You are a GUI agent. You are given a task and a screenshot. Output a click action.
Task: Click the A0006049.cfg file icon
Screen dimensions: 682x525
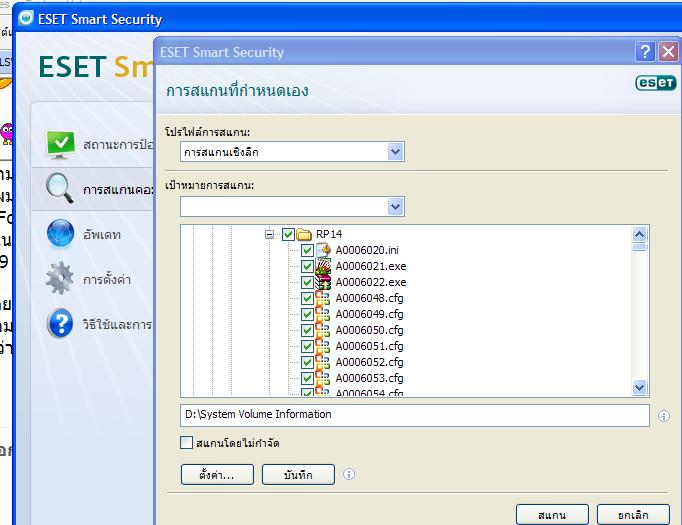click(323, 314)
